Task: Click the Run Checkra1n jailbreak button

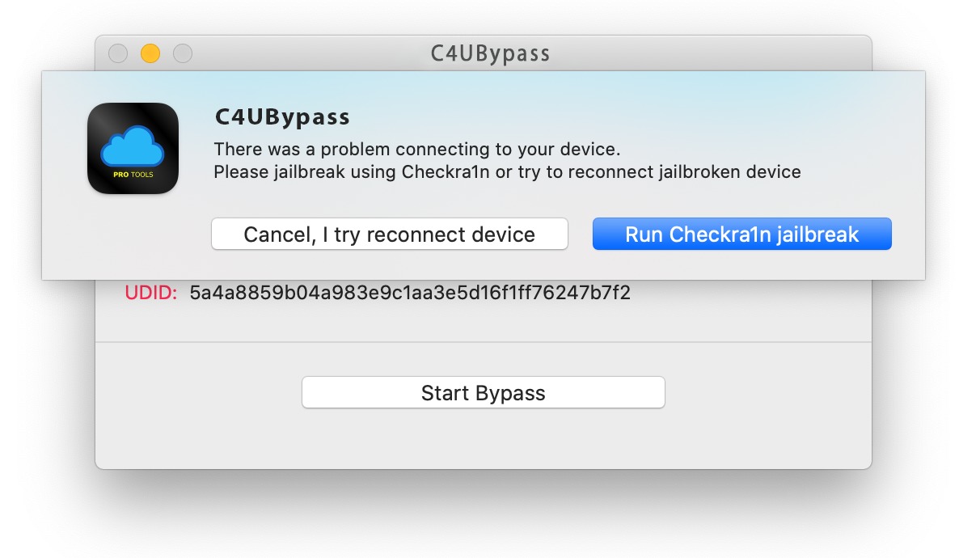Action: pos(741,234)
